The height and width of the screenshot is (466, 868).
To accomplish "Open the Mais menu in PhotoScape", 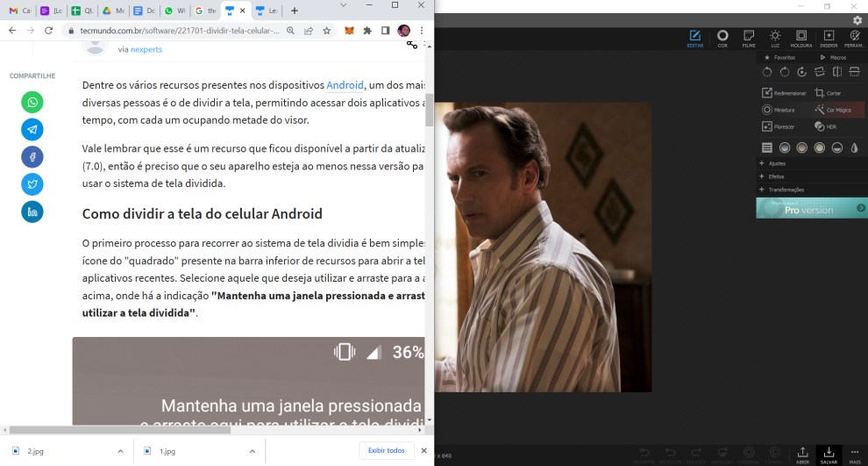I will click(855, 455).
